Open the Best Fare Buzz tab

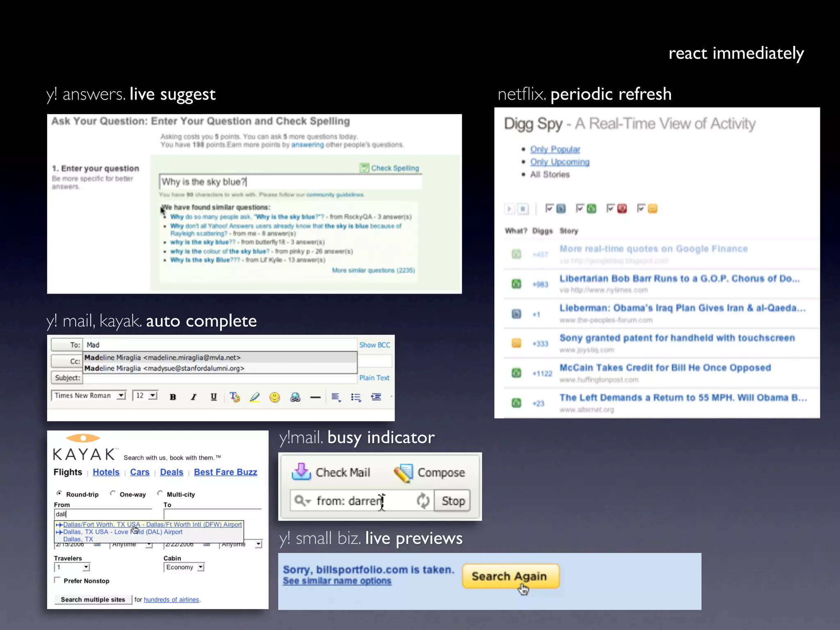(225, 472)
